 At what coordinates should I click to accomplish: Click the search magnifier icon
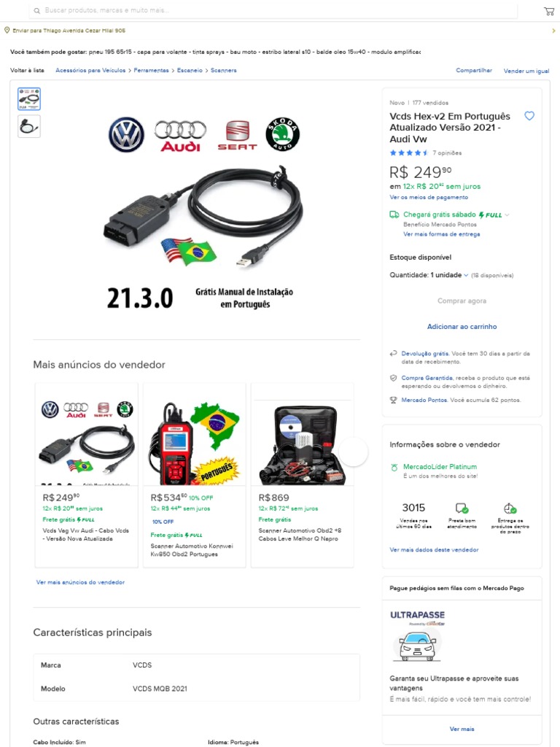click(x=36, y=10)
